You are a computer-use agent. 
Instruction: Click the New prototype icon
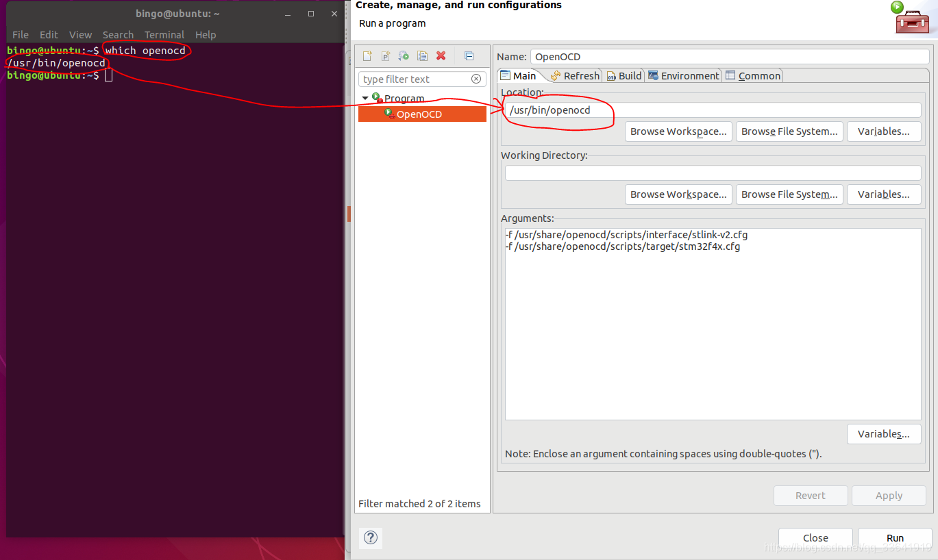point(386,56)
